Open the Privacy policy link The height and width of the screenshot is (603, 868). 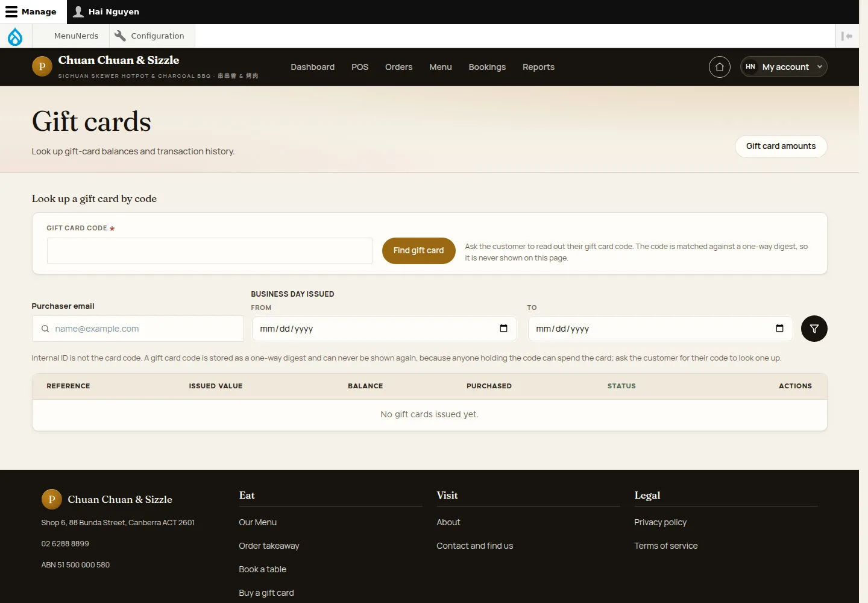click(660, 522)
